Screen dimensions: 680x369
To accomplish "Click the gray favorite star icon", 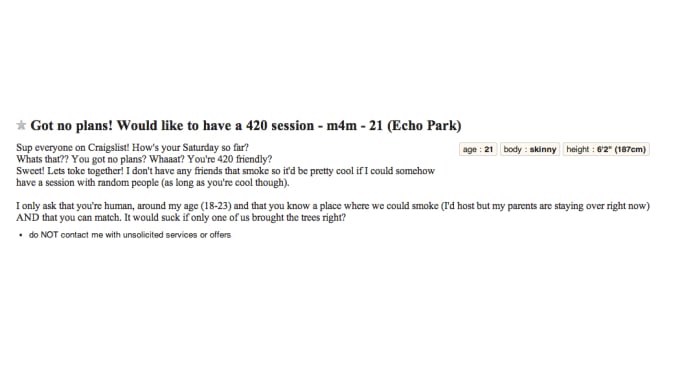I will 21,125.
